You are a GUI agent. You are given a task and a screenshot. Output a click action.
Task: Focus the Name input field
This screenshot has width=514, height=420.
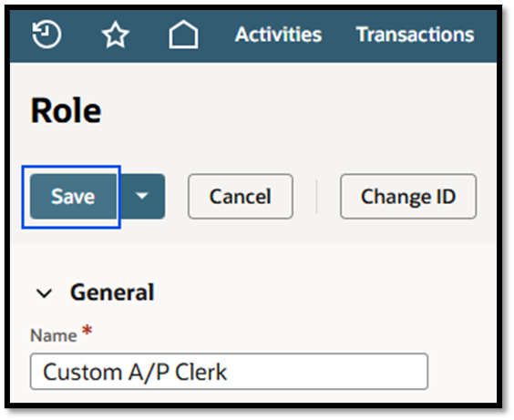tap(229, 372)
